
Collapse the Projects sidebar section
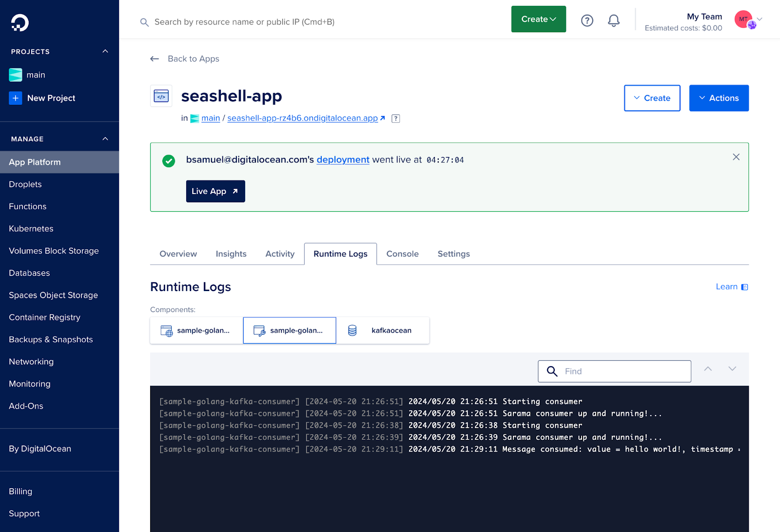[105, 52]
